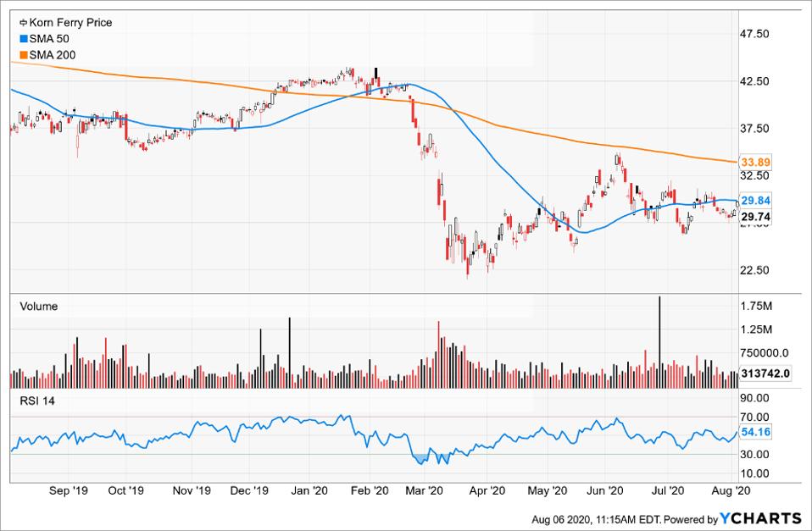The width and height of the screenshot is (812, 531).
Task: Select the Korn Ferry Price legend label
Action: point(70,23)
